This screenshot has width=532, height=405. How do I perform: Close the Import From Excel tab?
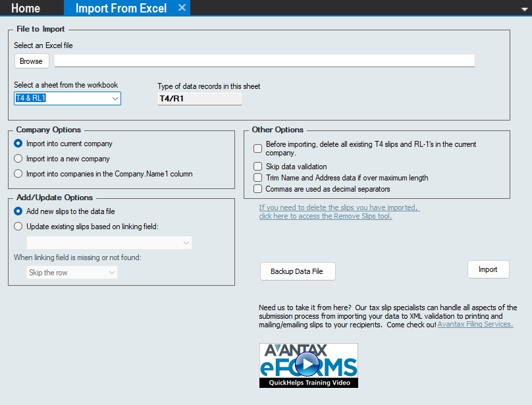182,8
